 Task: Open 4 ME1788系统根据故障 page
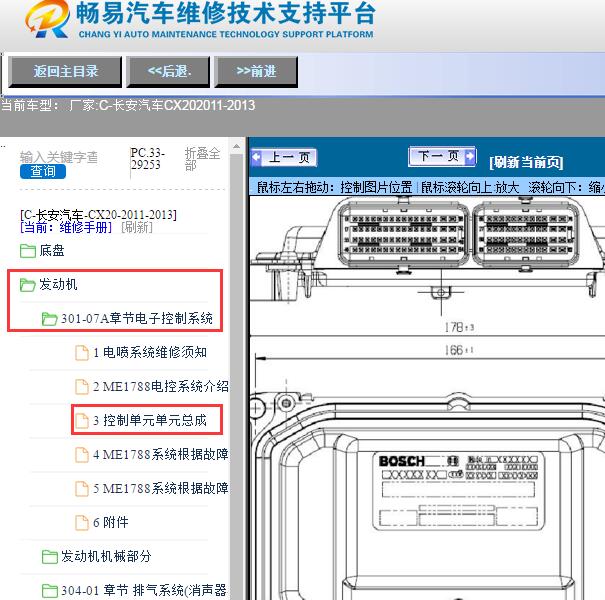[x=161, y=455]
